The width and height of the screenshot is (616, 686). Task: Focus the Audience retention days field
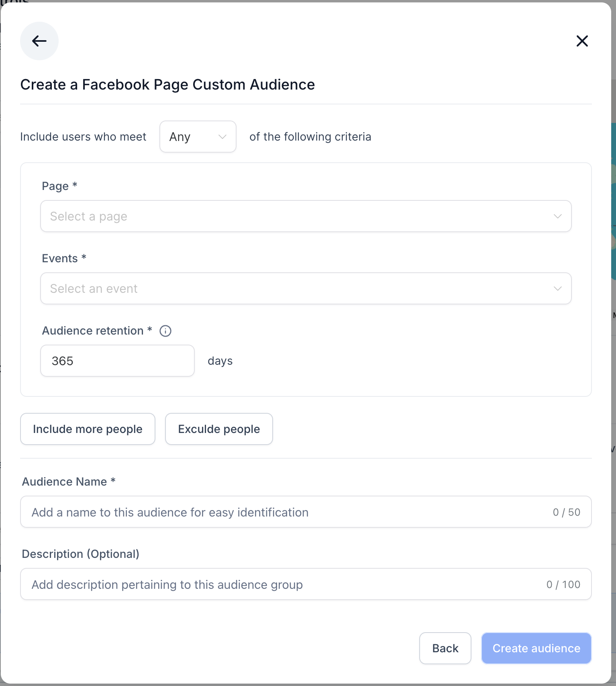click(117, 361)
